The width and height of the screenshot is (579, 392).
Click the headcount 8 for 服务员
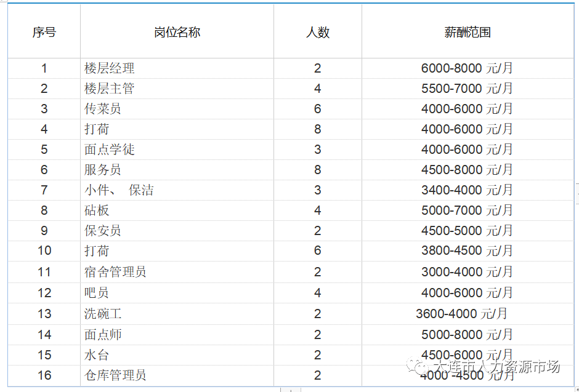[x=318, y=170]
